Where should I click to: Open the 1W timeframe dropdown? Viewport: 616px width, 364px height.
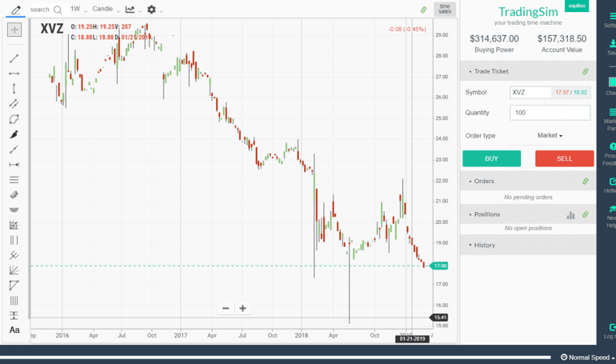[78, 9]
